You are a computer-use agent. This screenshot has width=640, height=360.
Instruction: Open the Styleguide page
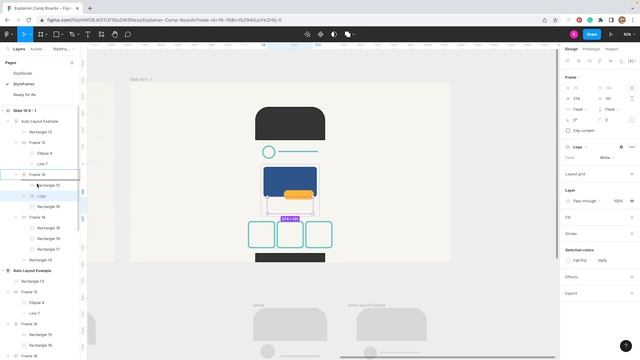point(22,73)
